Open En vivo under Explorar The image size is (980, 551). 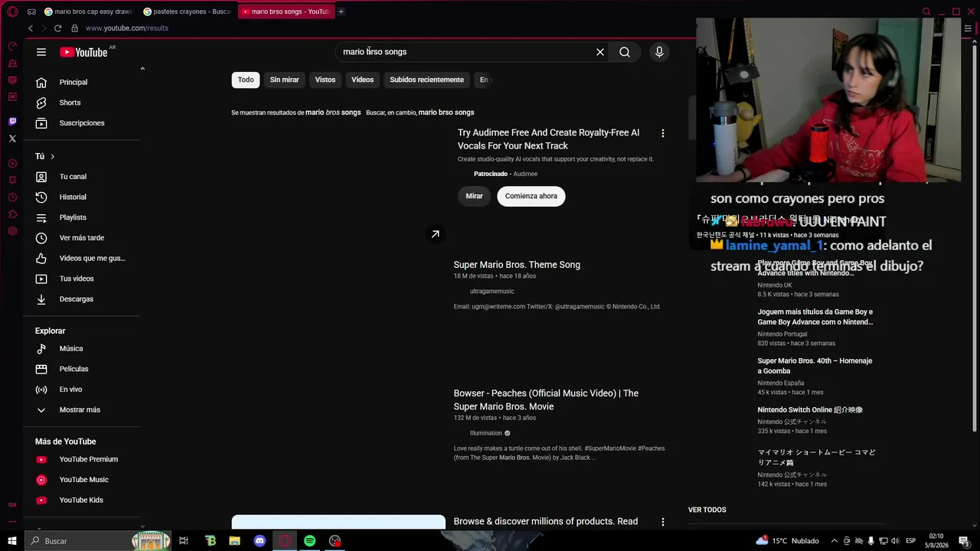click(x=82, y=390)
